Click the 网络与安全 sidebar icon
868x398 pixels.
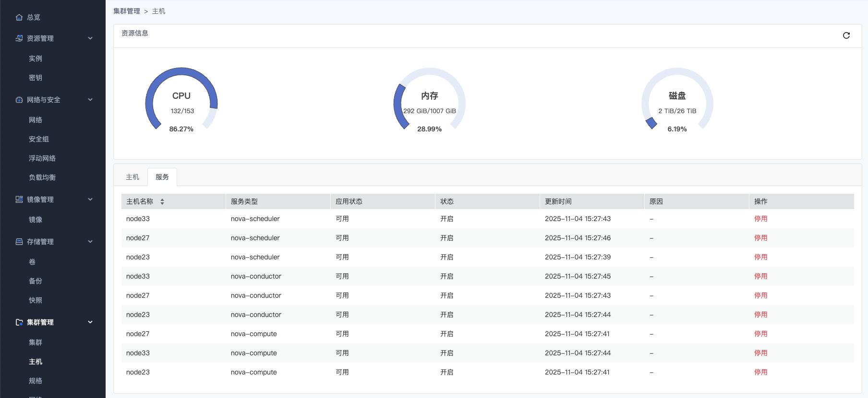click(19, 100)
